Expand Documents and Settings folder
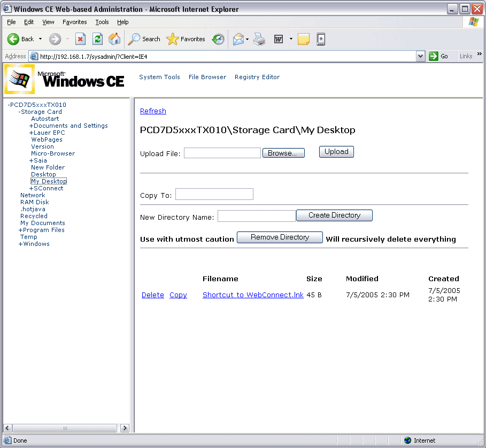The image size is (486, 448). tap(31, 126)
